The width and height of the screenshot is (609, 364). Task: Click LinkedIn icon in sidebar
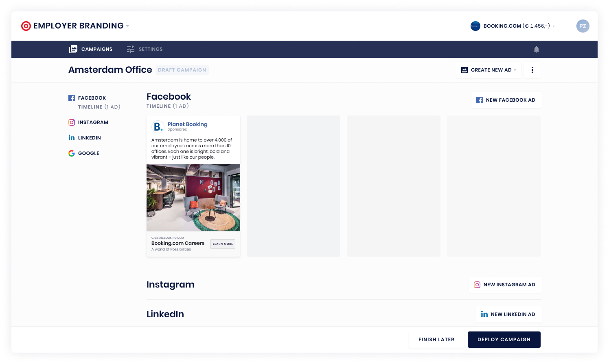[72, 138]
